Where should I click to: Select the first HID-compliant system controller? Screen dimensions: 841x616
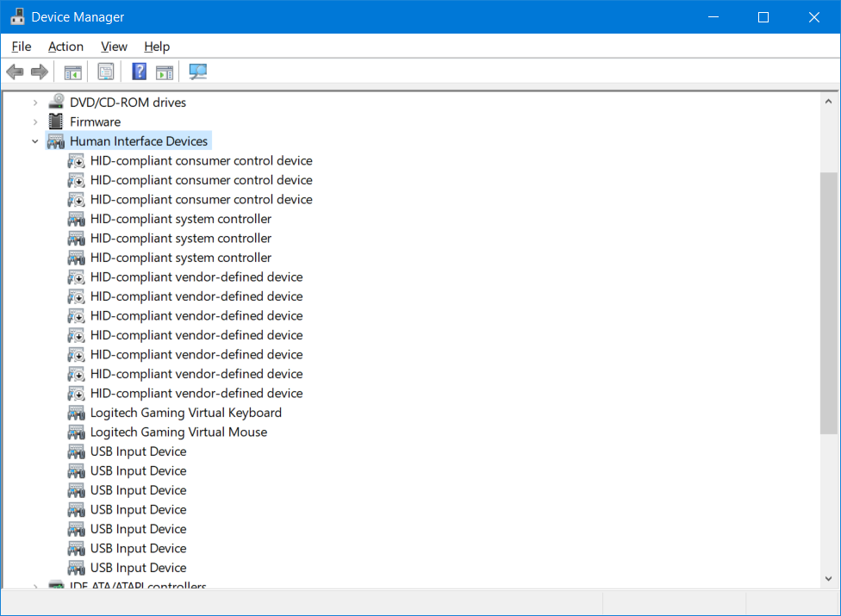pos(180,219)
